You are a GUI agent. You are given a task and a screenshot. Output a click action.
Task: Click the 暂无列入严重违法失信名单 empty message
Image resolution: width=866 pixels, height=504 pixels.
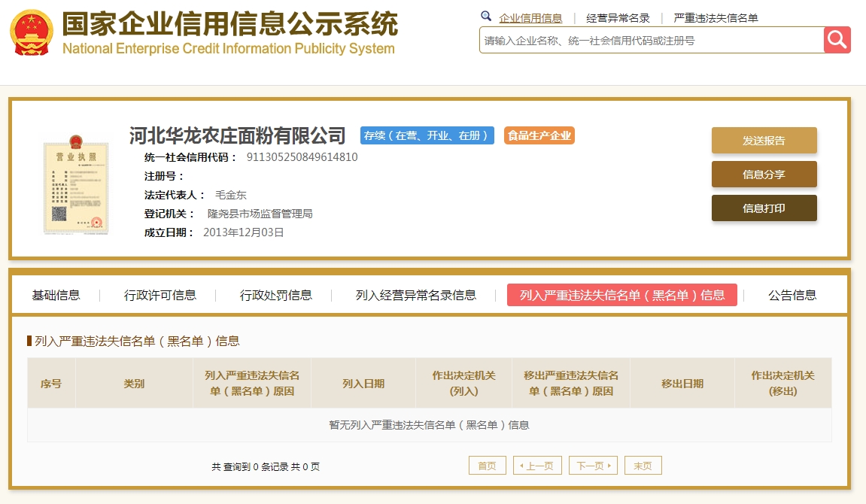pos(429,425)
